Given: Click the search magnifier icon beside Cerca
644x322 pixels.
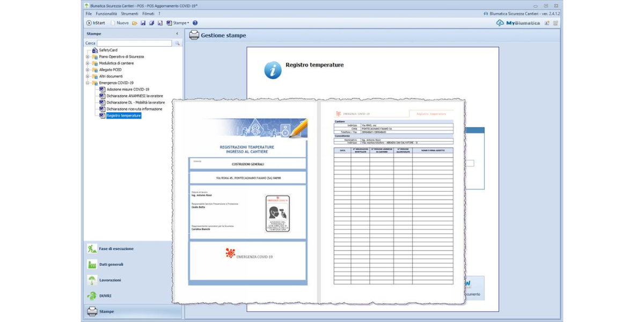Looking at the screenshot, I should point(177,43).
